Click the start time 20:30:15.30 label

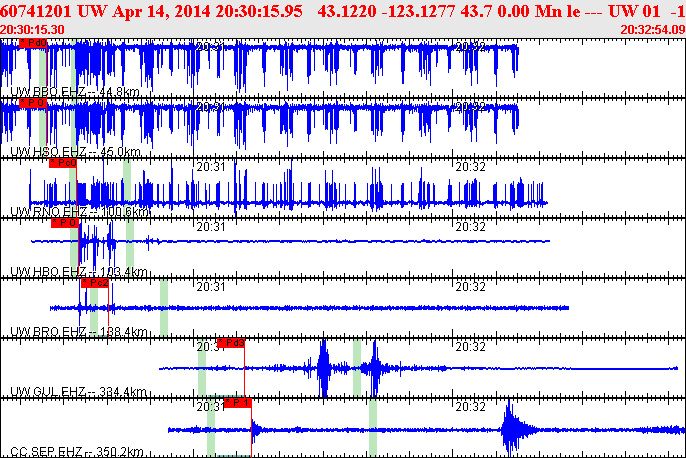[x=33, y=30]
